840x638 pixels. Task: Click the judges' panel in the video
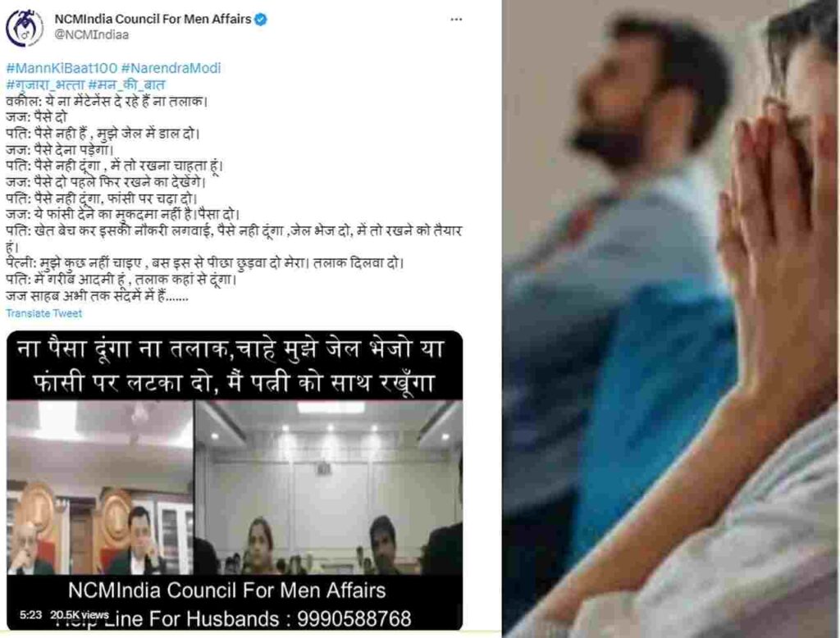[x=100, y=487]
